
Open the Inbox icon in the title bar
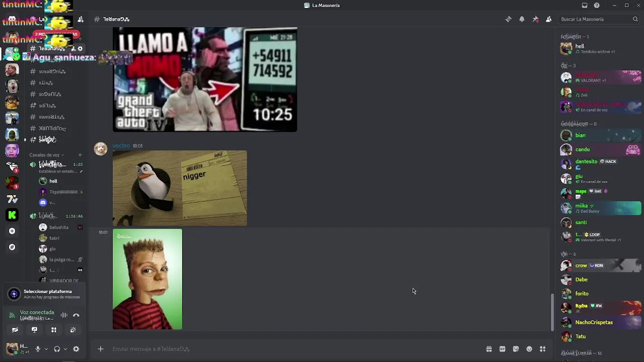click(x=585, y=6)
